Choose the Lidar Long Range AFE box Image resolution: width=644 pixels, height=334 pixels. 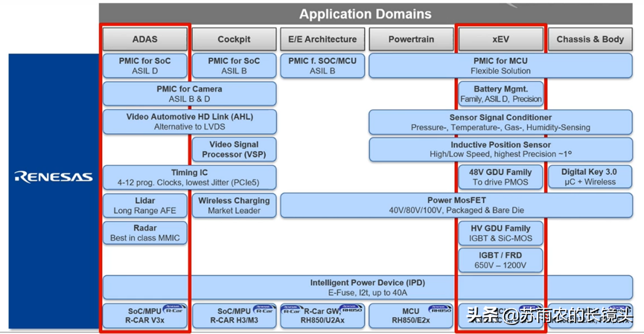(x=145, y=205)
